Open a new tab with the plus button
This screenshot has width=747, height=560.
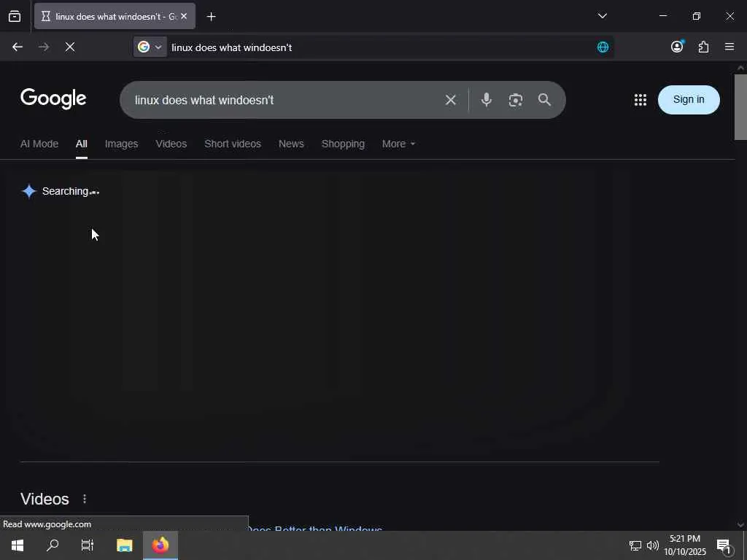pos(211,17)
